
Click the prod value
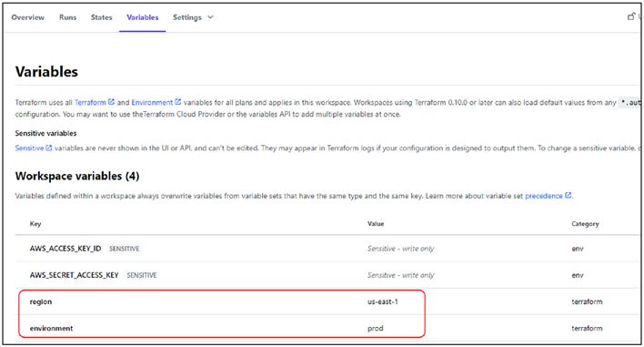376,328
